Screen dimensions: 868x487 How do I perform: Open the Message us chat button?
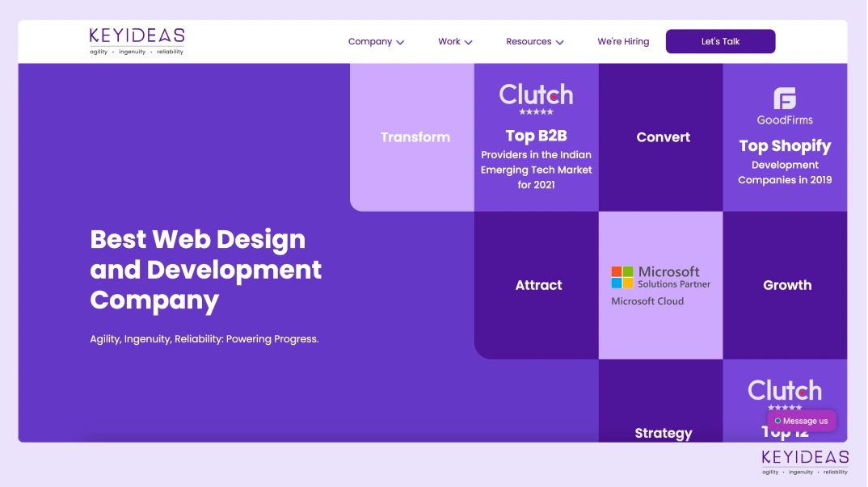pos(801,421)
